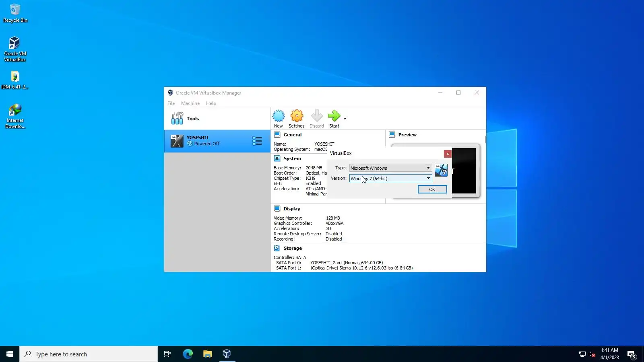Click the Chipset Type value ICH9
This screenshot has height=362, width=644.
coord(311,179)
